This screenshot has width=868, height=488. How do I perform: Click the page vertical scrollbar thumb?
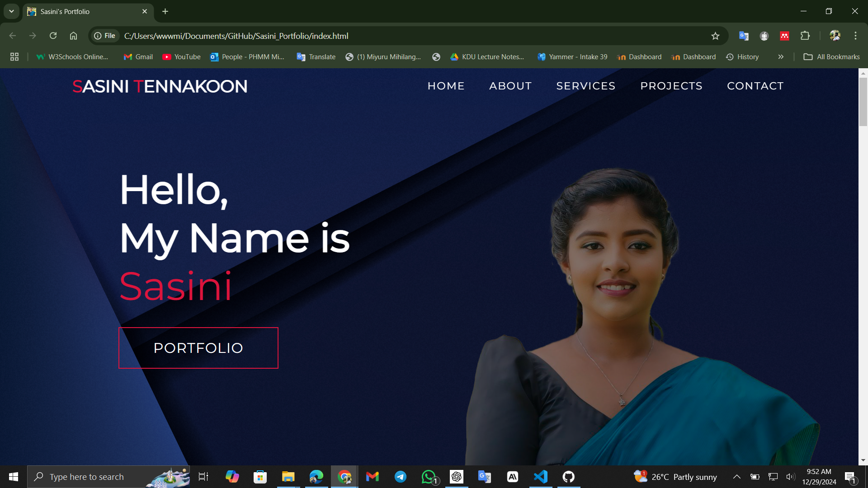pos(863,102)
